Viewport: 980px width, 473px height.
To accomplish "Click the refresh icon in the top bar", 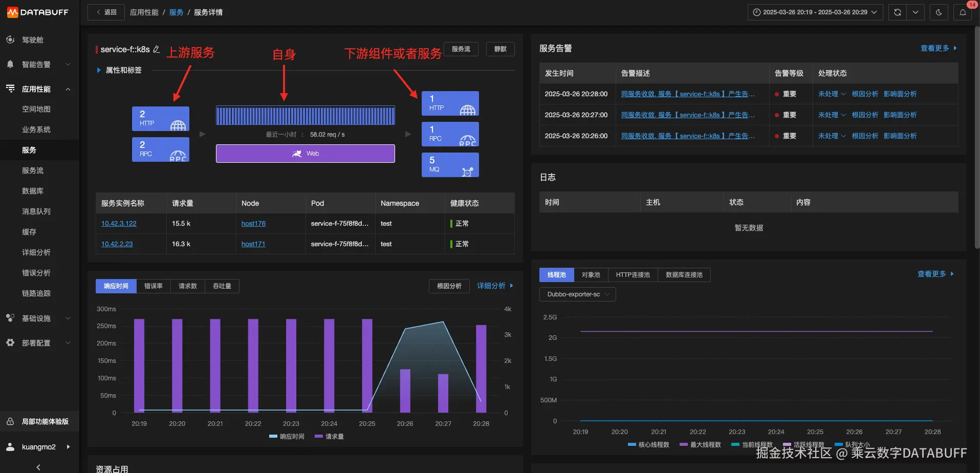I will [898, 12].
